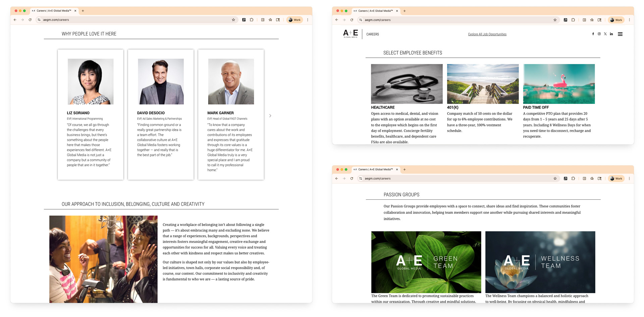Click the A+E Global Media logo
This screenshot has width=644, height=317.
[351, 34]
